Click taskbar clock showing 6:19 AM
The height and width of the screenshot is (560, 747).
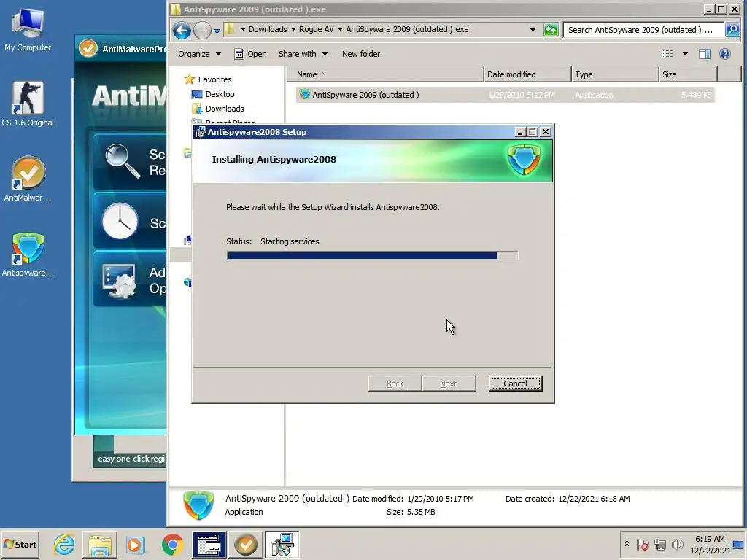[710, 544]
